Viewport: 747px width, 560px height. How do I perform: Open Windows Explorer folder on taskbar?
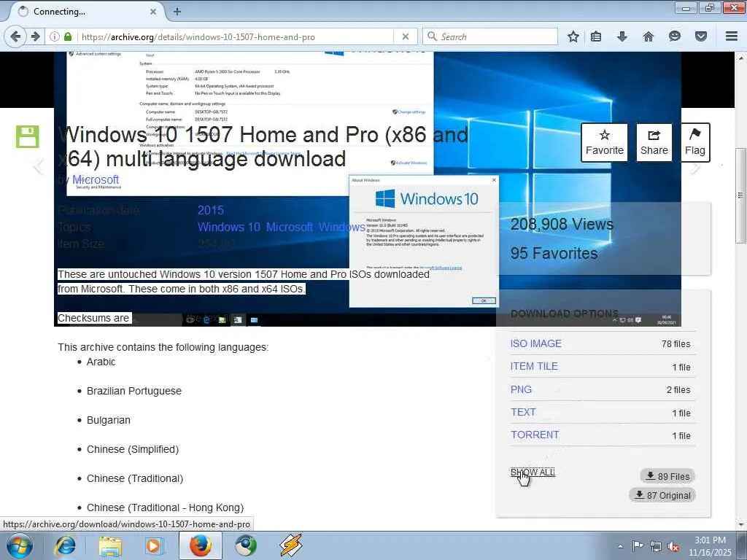(110, 545)
